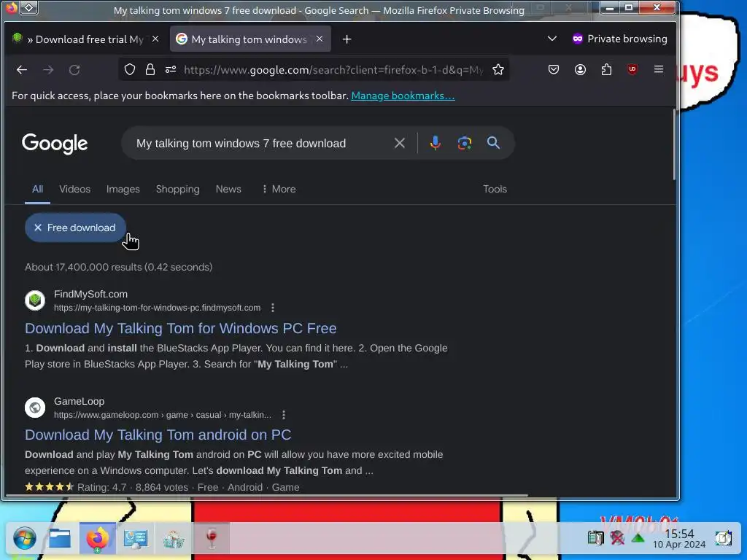The width and height of the screenshot is (747, 560).
Task: Click the clipboard tray icon
Action: point(595,539)
